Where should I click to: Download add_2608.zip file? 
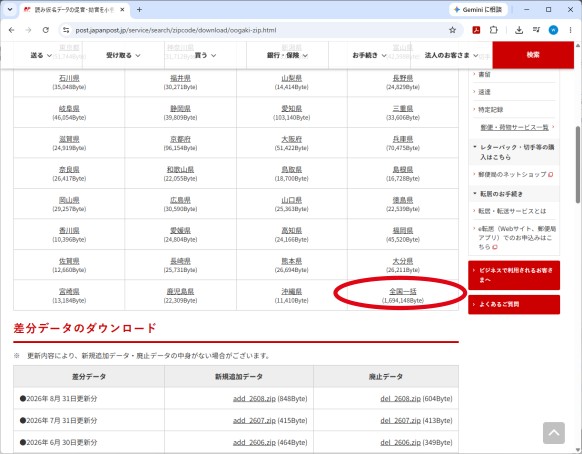click(x=254, y=399)
